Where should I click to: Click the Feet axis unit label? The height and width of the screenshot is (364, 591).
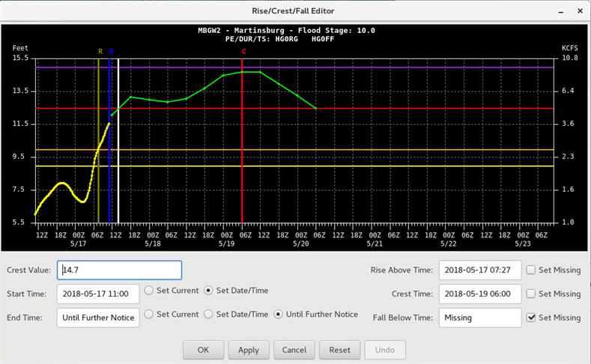point(20,48)
